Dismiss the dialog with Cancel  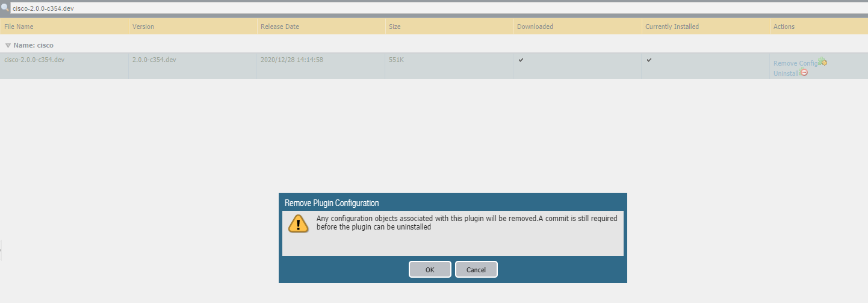(476, 269)
